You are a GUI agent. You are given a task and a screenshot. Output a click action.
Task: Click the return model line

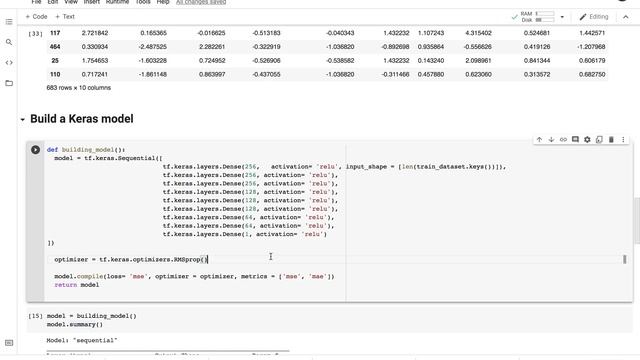pos(77,285)
